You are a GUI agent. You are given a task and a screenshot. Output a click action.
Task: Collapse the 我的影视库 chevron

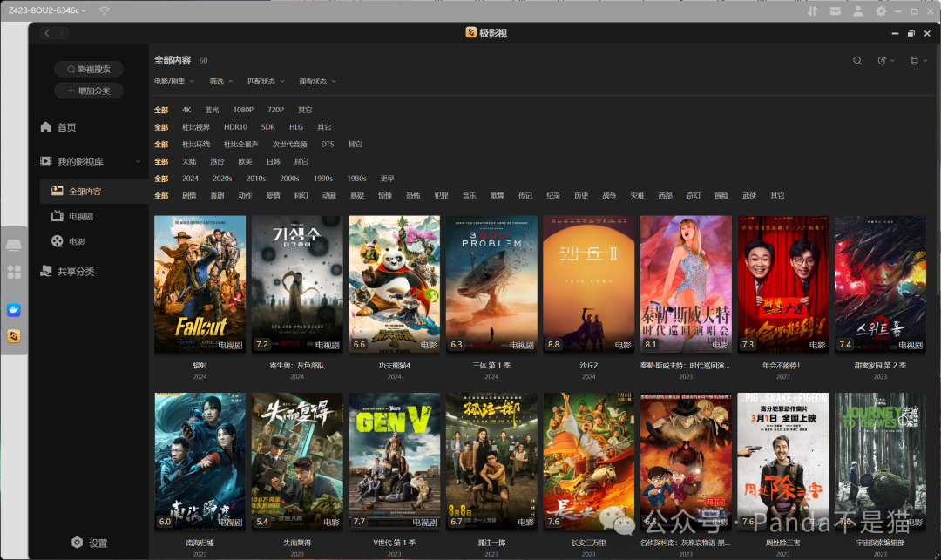138,161
